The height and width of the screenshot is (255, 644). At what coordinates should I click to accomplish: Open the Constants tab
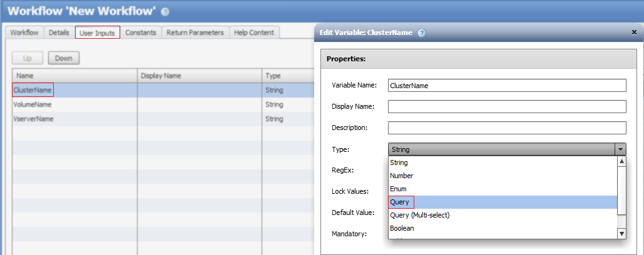141,32
